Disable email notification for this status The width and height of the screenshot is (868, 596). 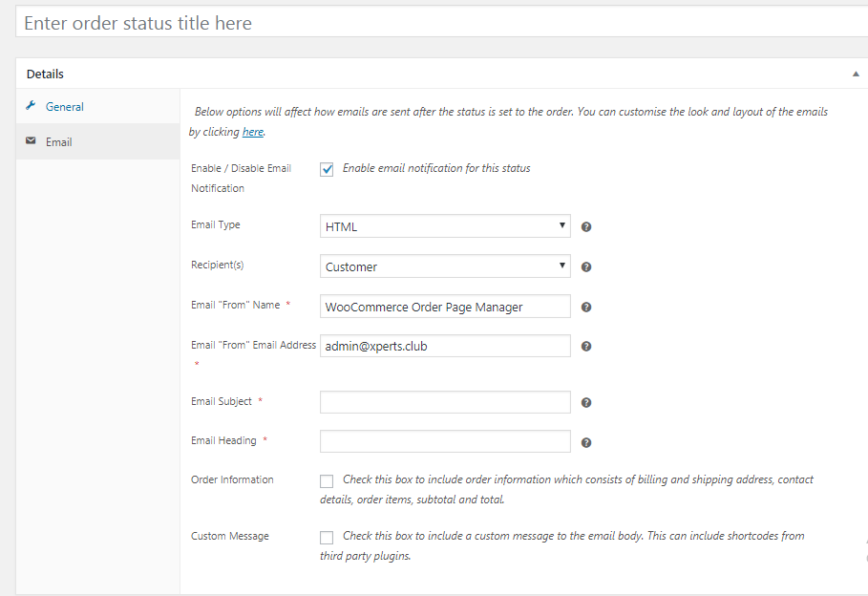click(x=328, y=169)
